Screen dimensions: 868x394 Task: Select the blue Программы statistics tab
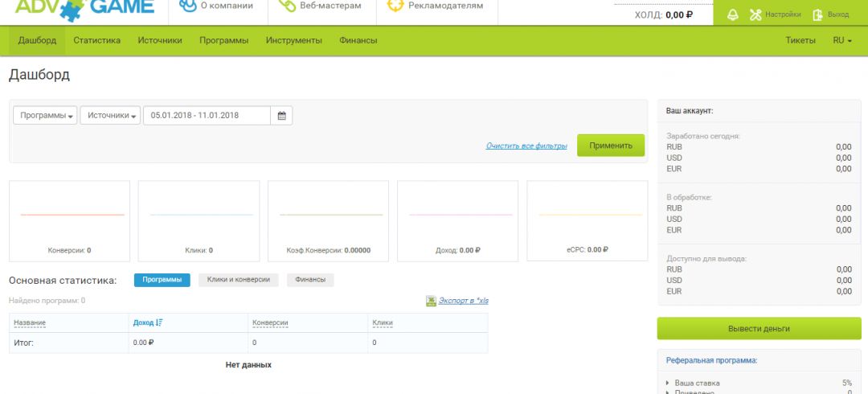[162, 280]
